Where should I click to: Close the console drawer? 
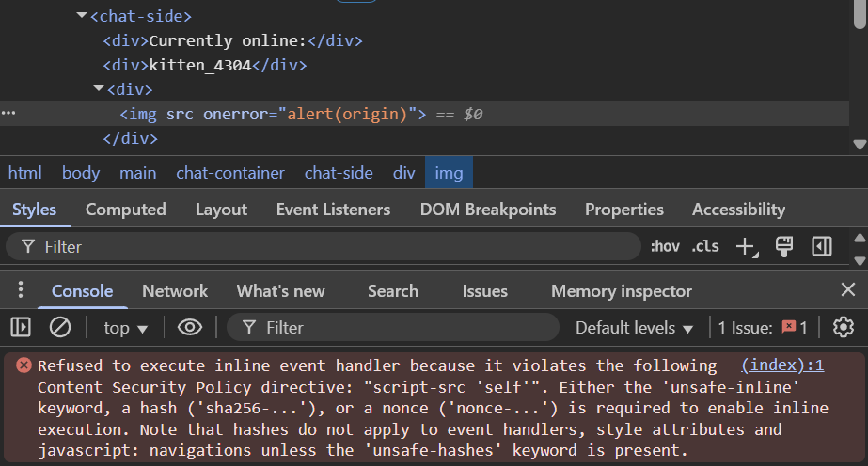point(847,290)
